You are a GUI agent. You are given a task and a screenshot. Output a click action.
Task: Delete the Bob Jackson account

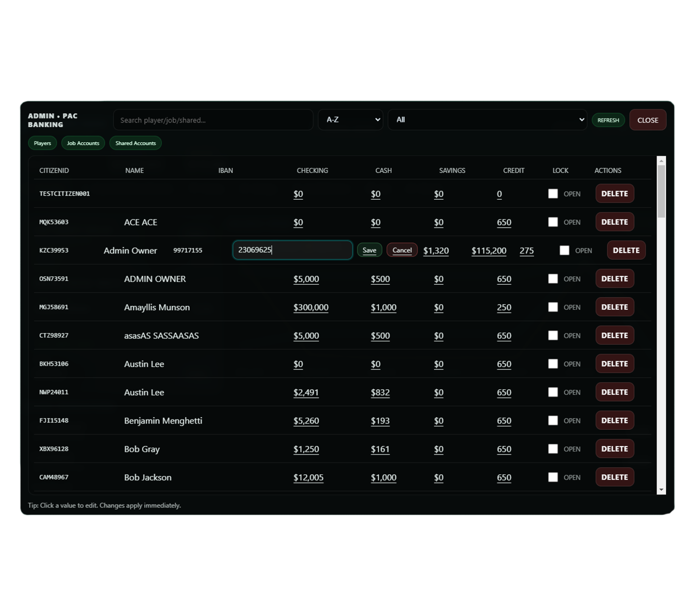[614, 477]
